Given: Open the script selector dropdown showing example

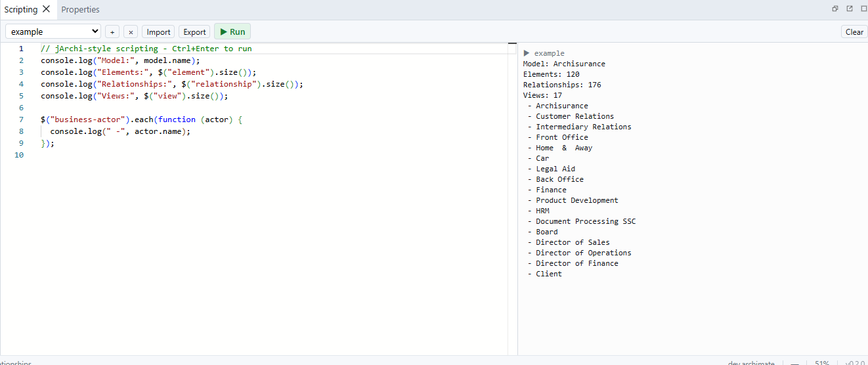Looking at the screenshot, I should (53, 32).
